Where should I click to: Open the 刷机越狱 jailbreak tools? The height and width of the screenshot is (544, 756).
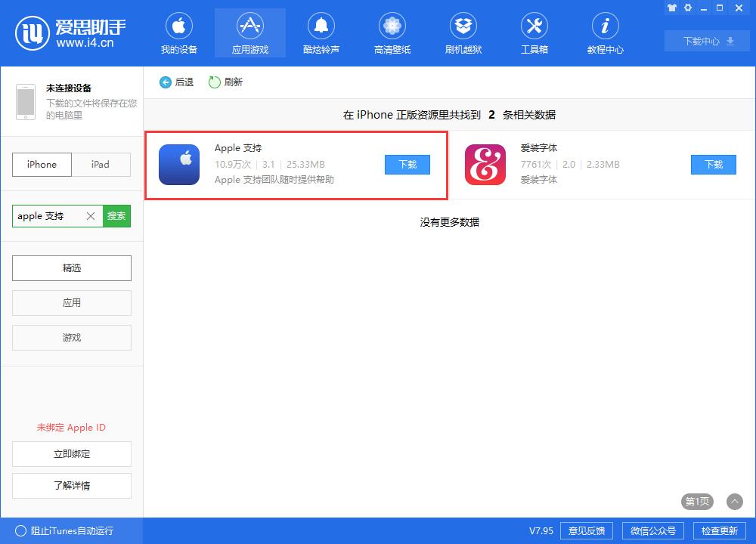(463, 32)
